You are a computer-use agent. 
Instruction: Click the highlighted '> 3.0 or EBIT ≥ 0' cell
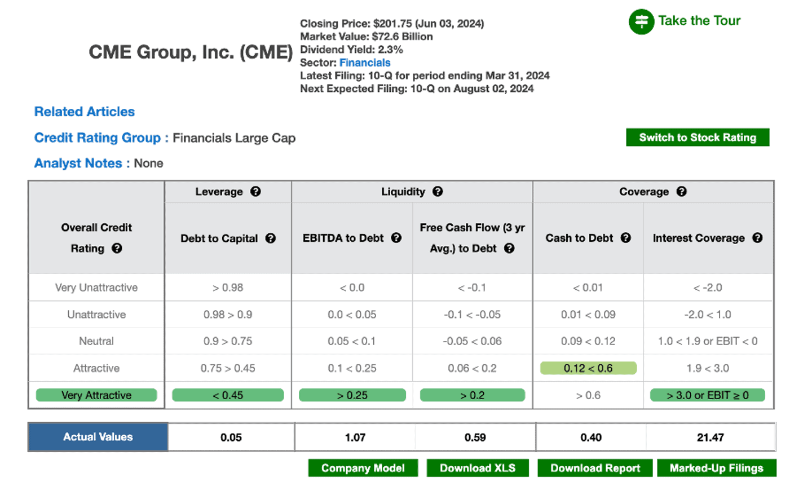(708, 395)
